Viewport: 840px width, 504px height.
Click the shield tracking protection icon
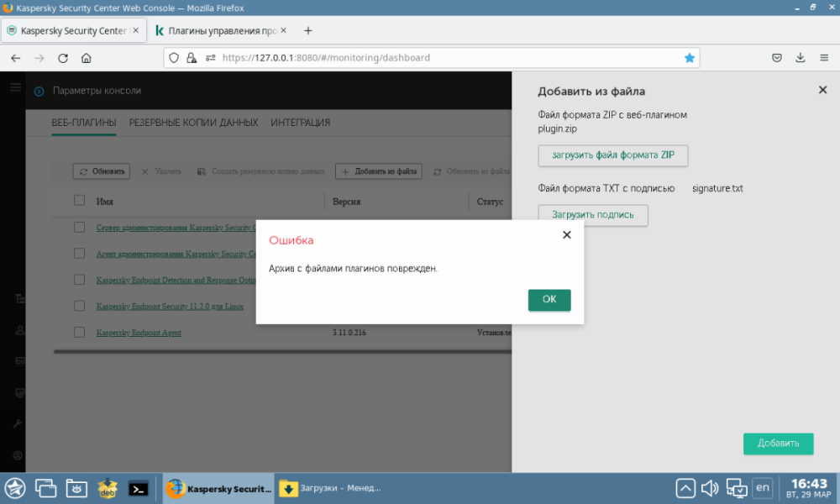[174, 58]
